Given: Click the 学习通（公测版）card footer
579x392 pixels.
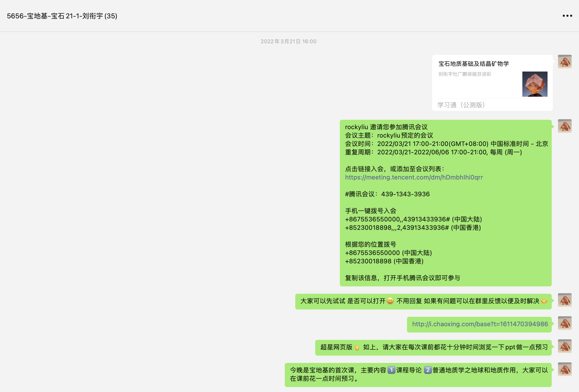Looking at the screenshot, I should coord(461,105).
